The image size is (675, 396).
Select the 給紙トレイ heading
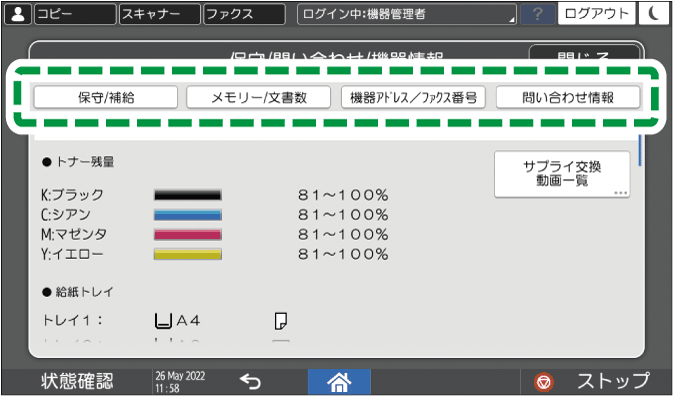[x=84, y=292]
